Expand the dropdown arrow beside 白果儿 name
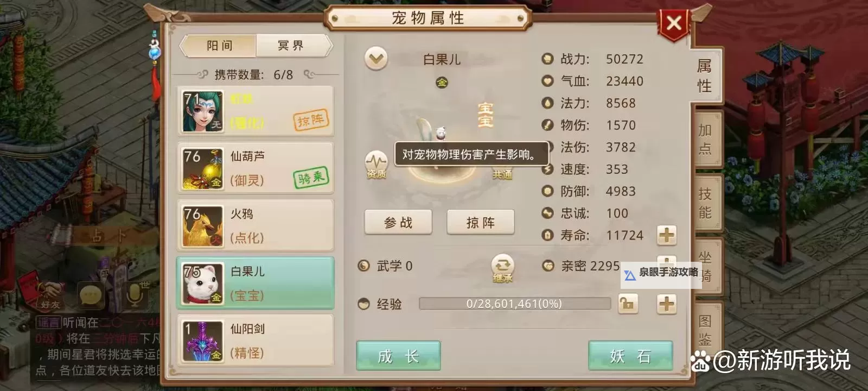 pyautogui.click(x=376, y=58)
